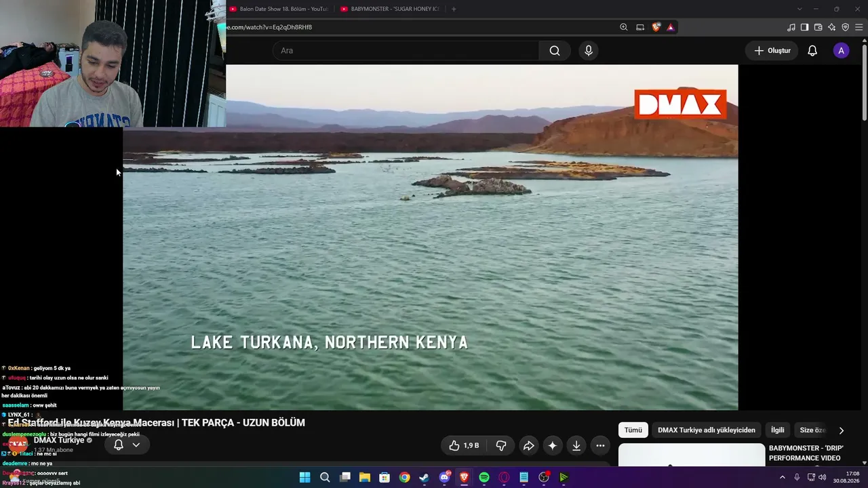This screenshot has height=488, width=868.
Task: Click the install/cast icon in address bar
Action: coord(640,27)
